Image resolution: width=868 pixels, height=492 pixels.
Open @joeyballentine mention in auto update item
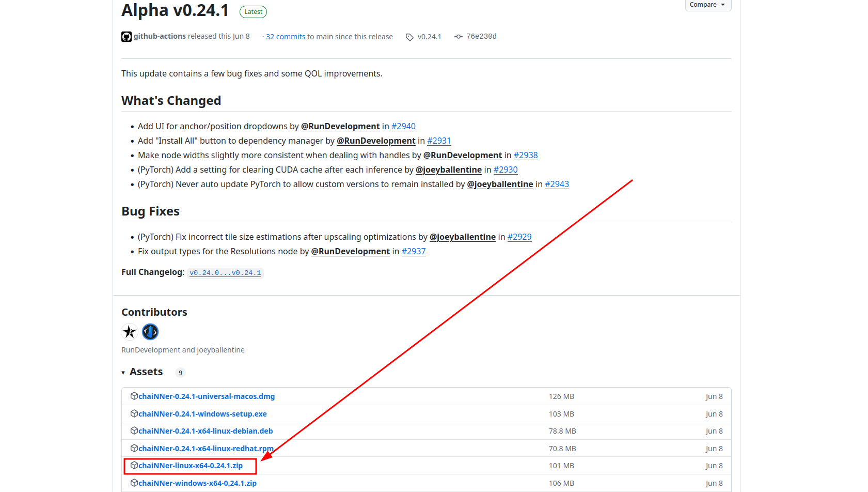[x=500, y=184]
